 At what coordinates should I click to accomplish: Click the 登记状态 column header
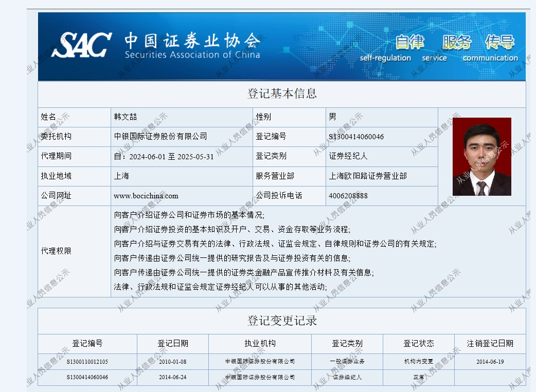(x=418, y=343)
